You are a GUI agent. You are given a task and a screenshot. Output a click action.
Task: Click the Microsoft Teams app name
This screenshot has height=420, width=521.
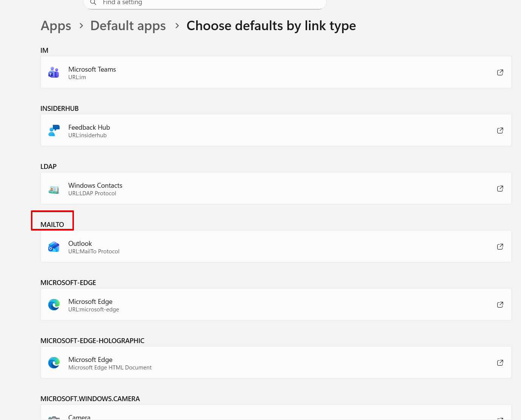[x=92, y=69]
